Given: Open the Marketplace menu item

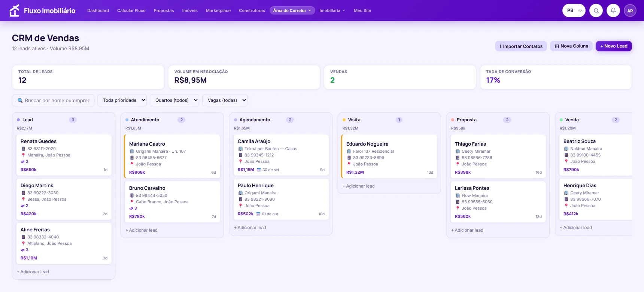Looking at the screenshot, I should (218, 10).
